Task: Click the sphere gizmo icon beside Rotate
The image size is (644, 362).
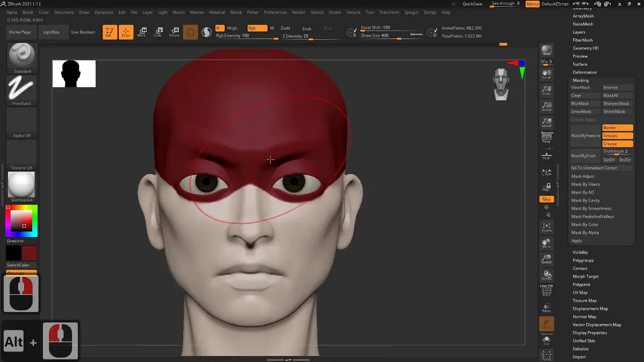Action: [190, 32]
